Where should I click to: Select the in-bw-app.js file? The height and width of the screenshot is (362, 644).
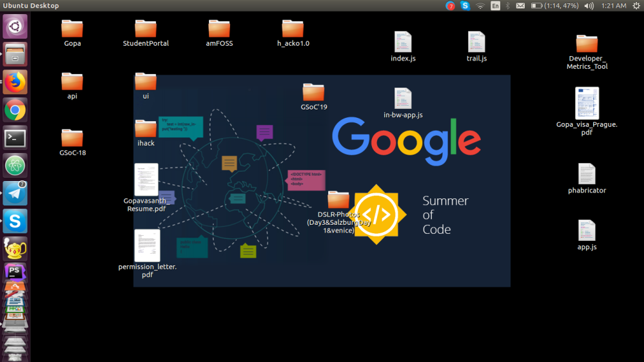[x=403, y=103]
